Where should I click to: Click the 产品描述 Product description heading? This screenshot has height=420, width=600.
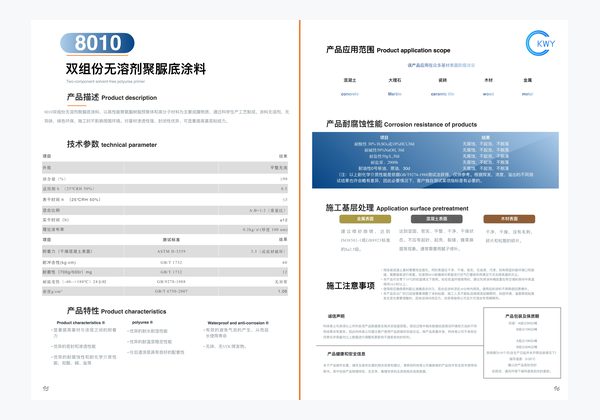112,97
